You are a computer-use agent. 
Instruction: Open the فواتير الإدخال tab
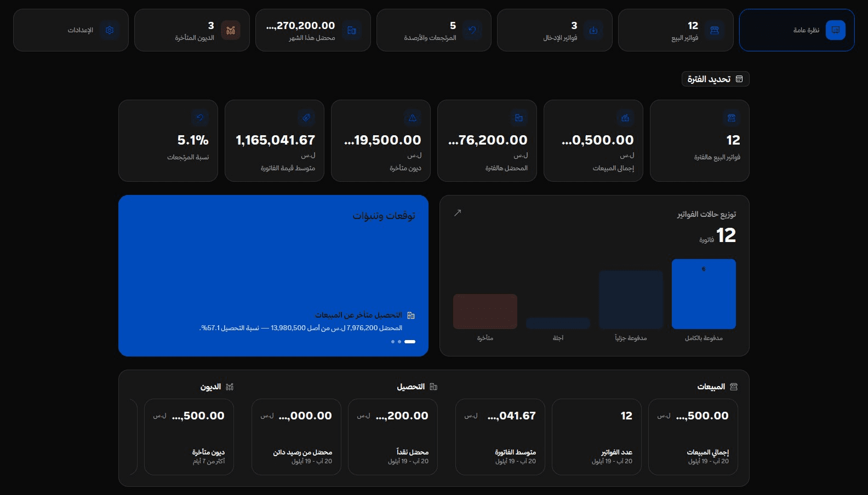pos(555,30)
